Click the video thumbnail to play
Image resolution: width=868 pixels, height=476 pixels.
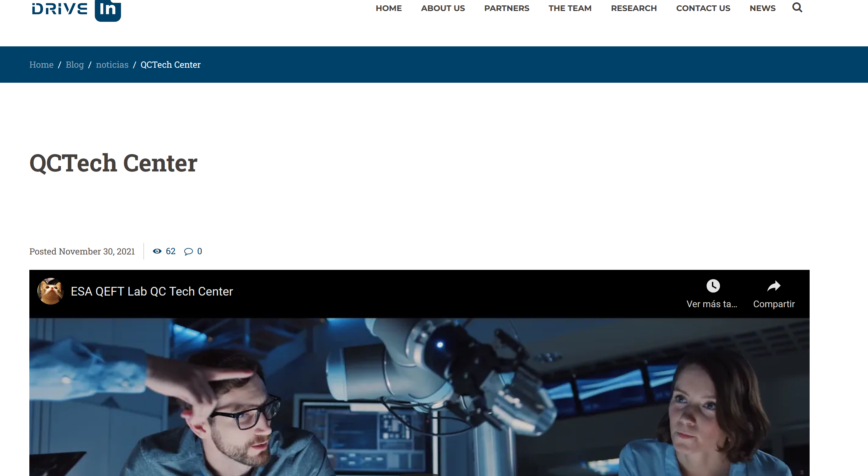[x=419, y=398]
